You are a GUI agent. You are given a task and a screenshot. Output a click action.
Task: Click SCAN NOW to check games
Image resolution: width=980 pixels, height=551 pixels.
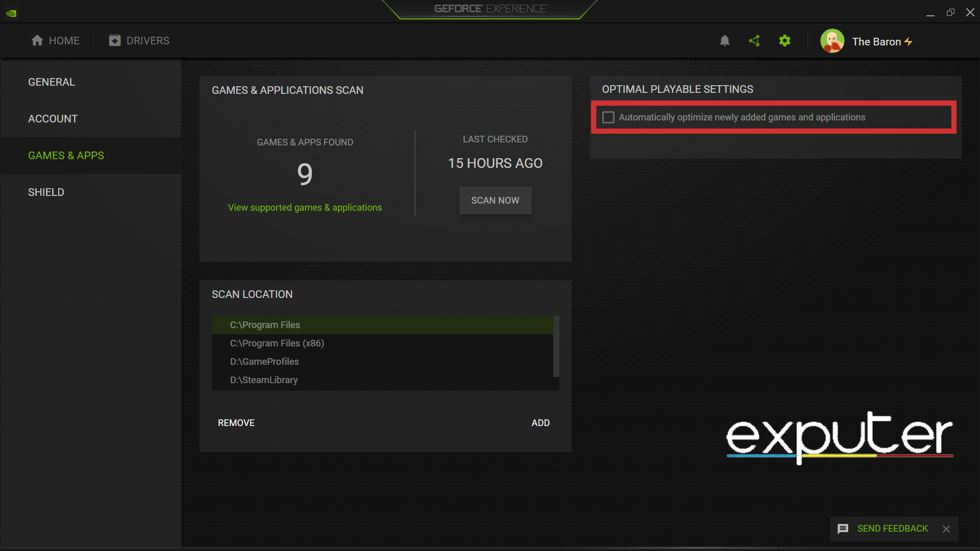[496, 200]
